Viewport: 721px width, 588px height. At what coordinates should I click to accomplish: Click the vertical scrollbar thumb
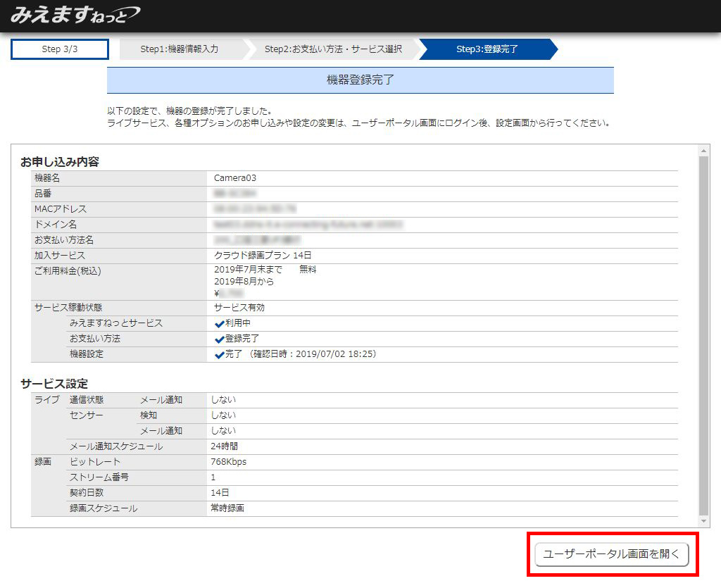pos(704,334)
